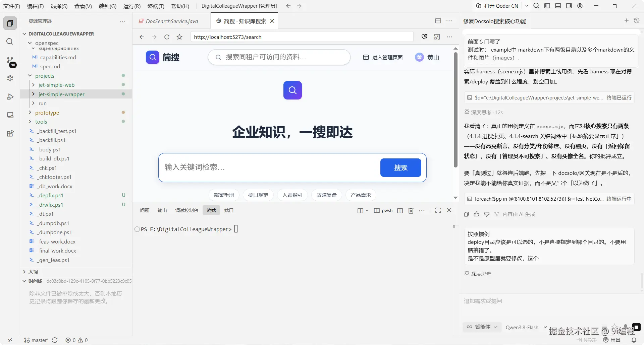The width and height of the screenshot is (644, 345).
Task: Open the 运行(R) menu
Action: (x=132, y=6)
